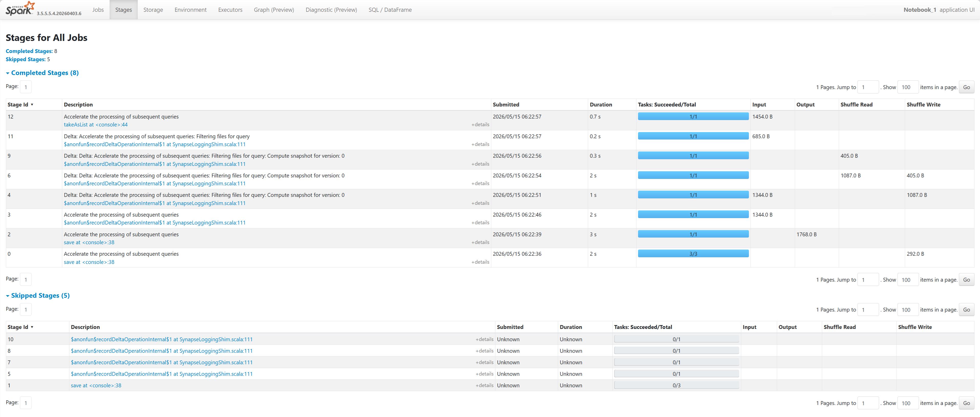Screen dimensions: 980x417
Task: Click Go button below completed stages table
Action: coord(966,280)
